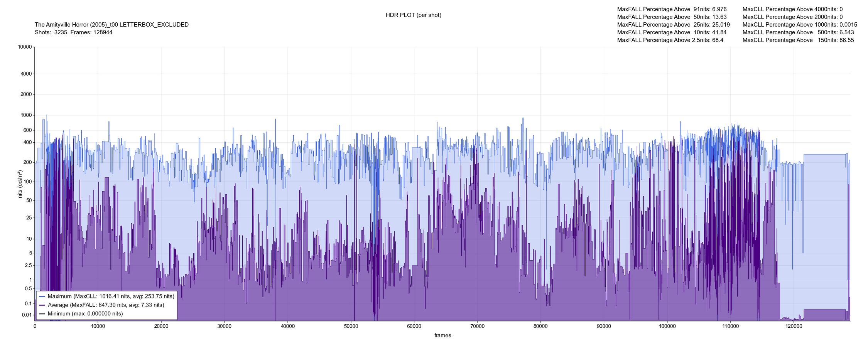Click the 2000 y-axis tick label

click(x=26, y=94)
